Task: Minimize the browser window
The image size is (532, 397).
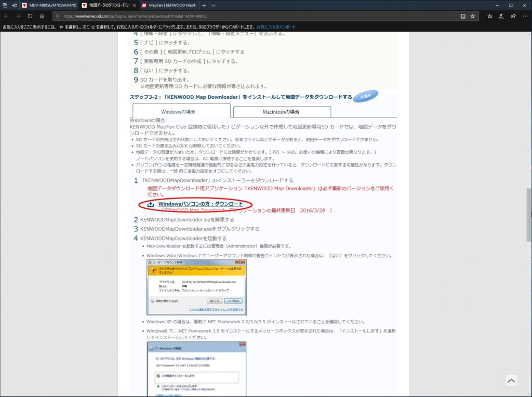Action: [497, 5]
